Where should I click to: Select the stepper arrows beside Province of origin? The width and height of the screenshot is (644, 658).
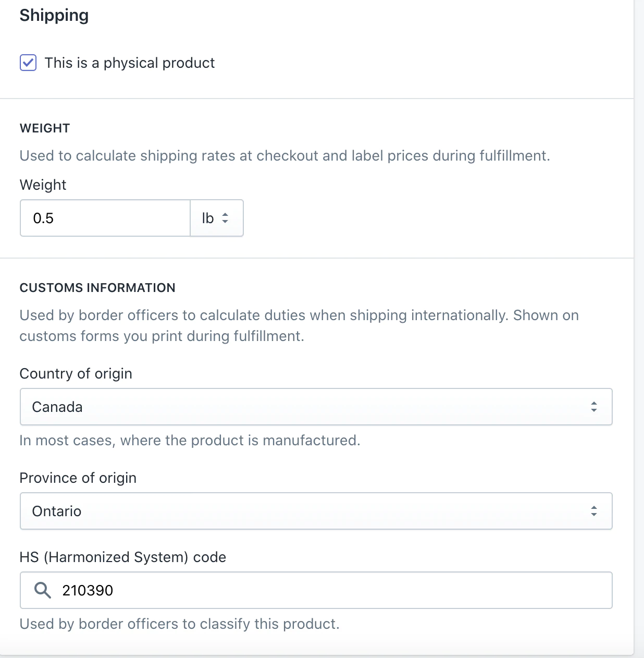coord(594,511)
